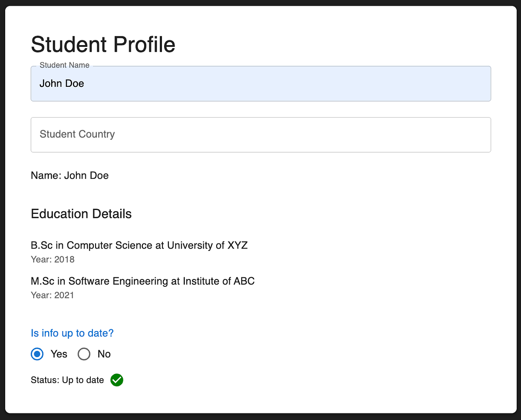Click the small floating "Student Name" label
The width and height of the screenshot is (521, 420).
click(x=64, y=66)
